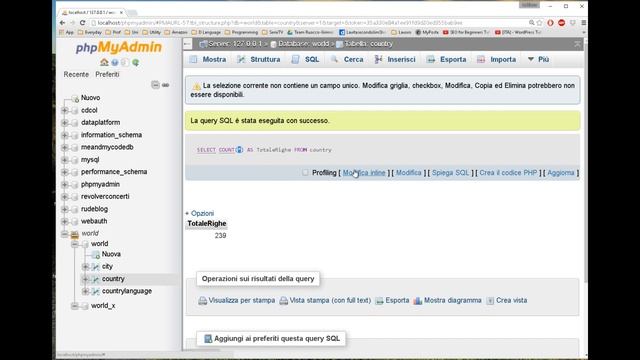Go to phpMyAdmin home via house icon
The image size is (640, 360).
[x=104, y=62]
